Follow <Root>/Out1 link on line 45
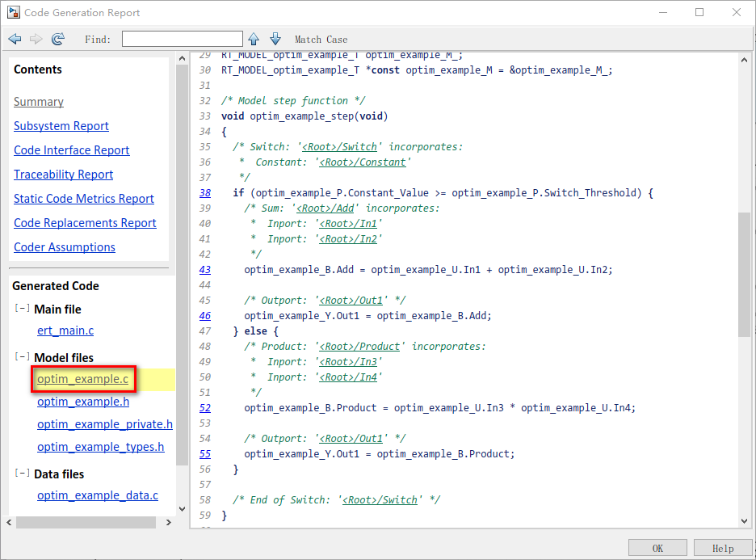756x560 pixels. pos(351,301)
